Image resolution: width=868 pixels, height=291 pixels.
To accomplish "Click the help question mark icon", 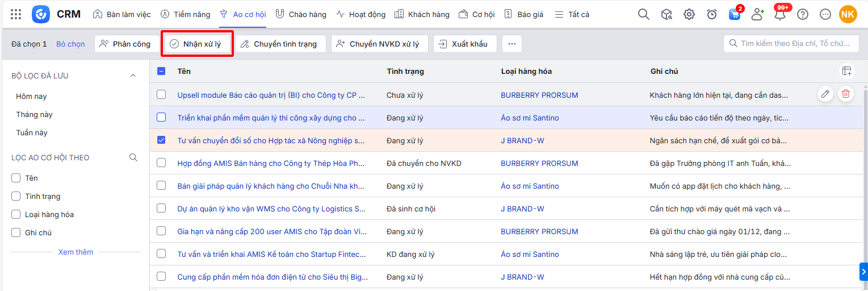I will coord(803,14).
